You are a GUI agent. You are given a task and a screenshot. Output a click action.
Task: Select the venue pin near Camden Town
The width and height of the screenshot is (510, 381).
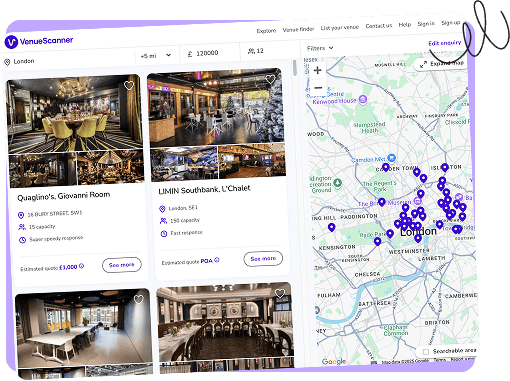(386, 167)
